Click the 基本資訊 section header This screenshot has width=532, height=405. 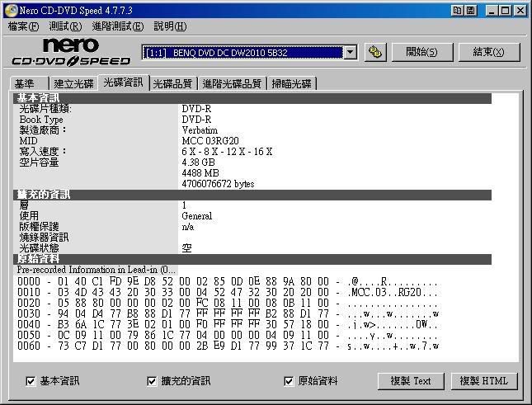click(252, 98)
